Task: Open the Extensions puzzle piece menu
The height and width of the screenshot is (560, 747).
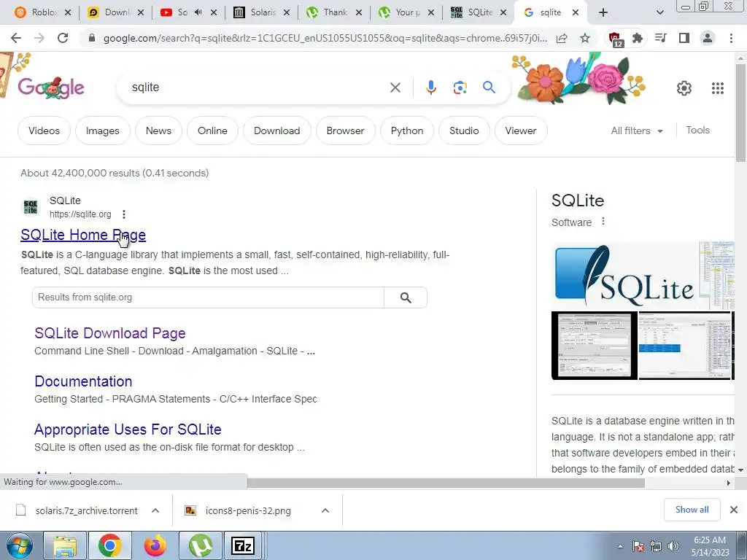Action: 638,38
